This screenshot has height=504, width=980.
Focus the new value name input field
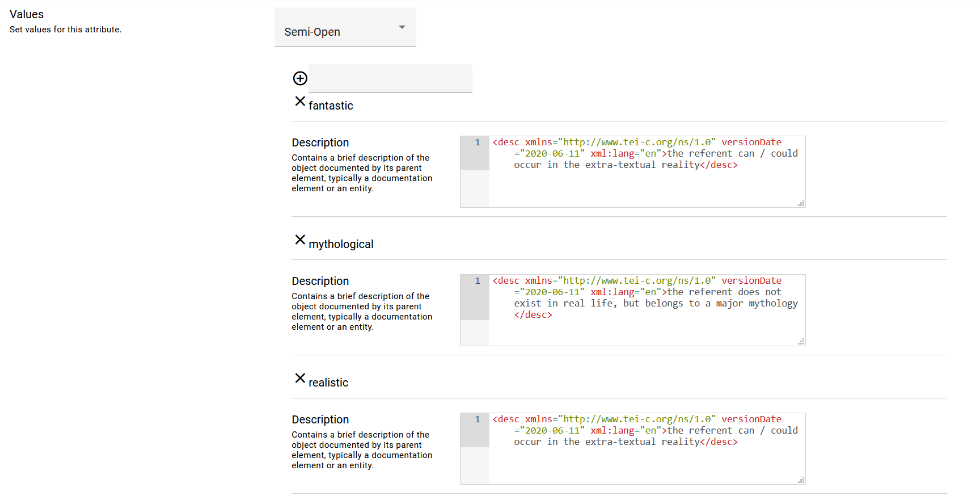390,78
